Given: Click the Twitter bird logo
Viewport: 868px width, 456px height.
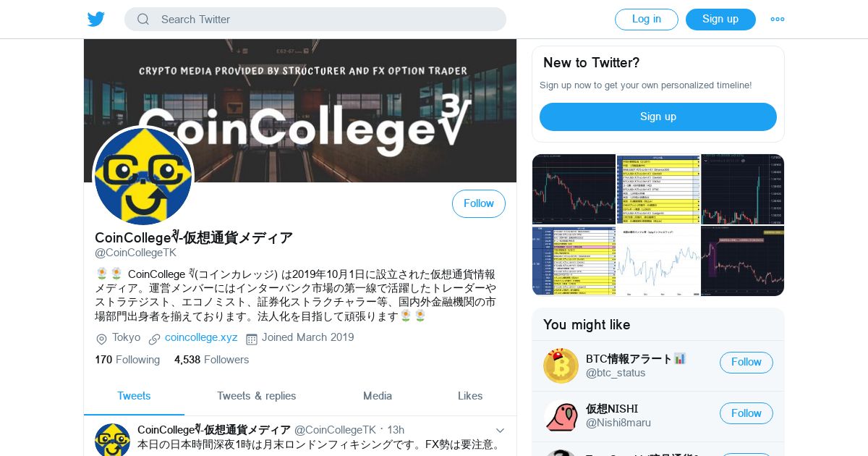Looking at the screenshot, I should (96, 19).
